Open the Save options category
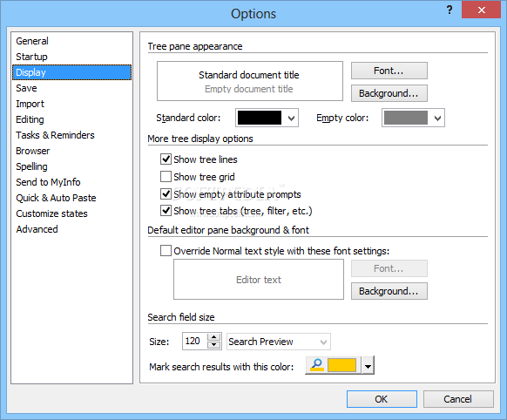The image size is (507, 420). (x=71, y=88)
